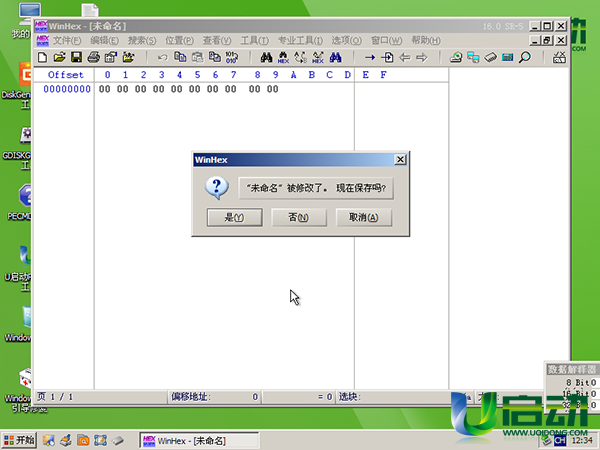Click the blue-framed quick launch icon
This screenshot has width=600, height=450.
[100, 440]
